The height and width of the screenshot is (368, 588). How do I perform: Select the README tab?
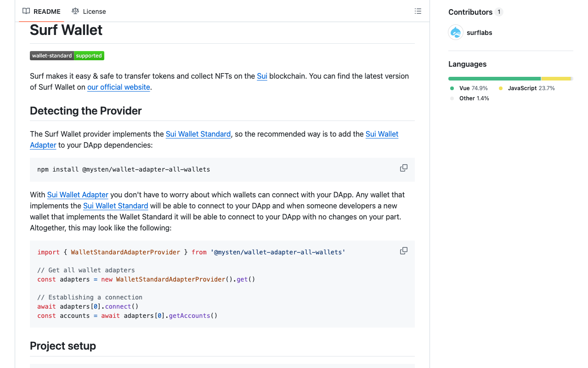coord(42,11)
